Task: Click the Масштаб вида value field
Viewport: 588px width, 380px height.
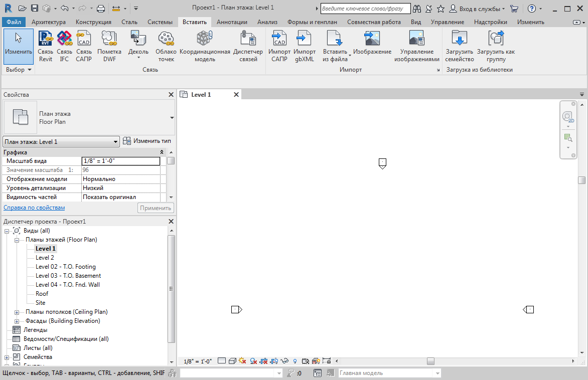Action: pos(121,161)
